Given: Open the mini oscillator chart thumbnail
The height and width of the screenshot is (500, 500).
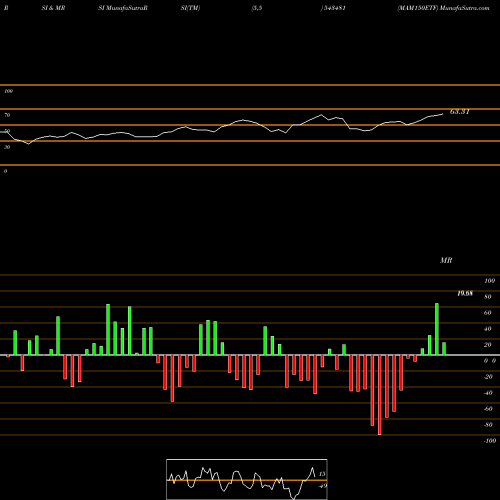Looking at the screenshot, I should 247,479.
